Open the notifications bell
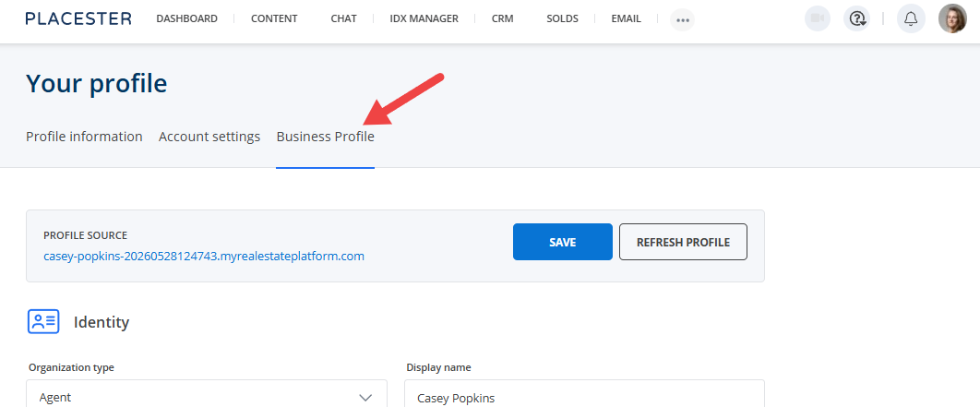This screenshot has width=980, height=407. click(911, 18)
